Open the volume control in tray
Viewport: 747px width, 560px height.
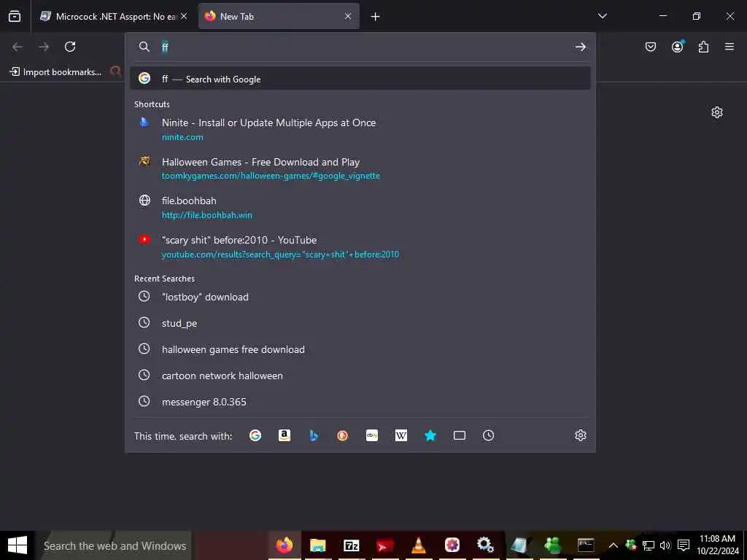coord(665,545)
